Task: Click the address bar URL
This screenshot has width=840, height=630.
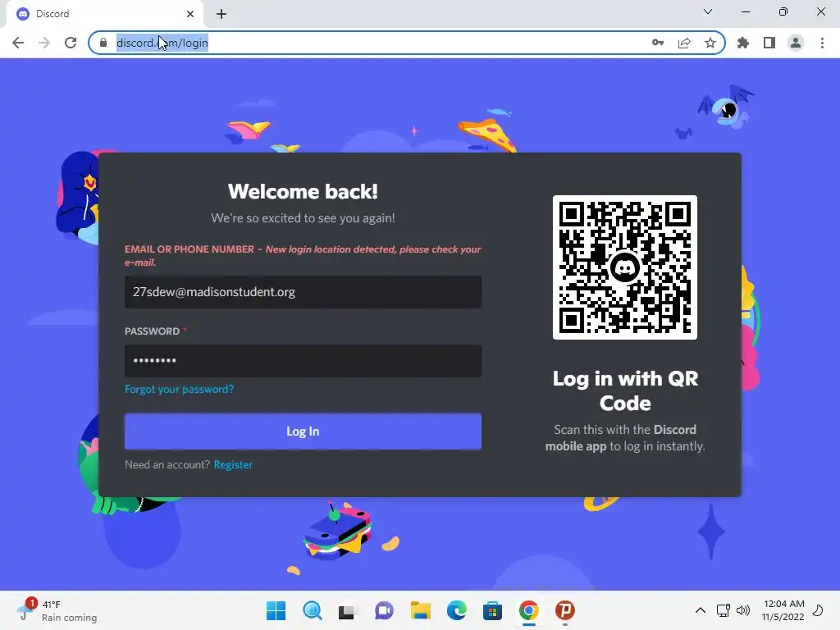Action: [x=162, y=43]
